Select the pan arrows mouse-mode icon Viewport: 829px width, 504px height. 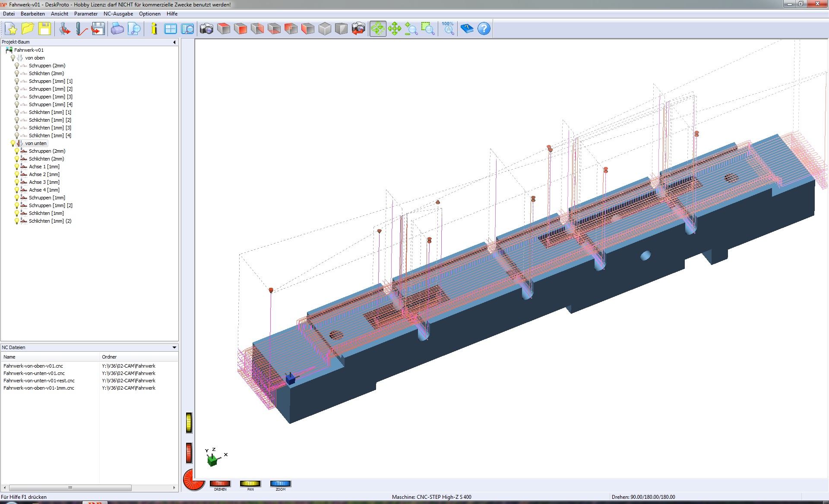point(395,29)
